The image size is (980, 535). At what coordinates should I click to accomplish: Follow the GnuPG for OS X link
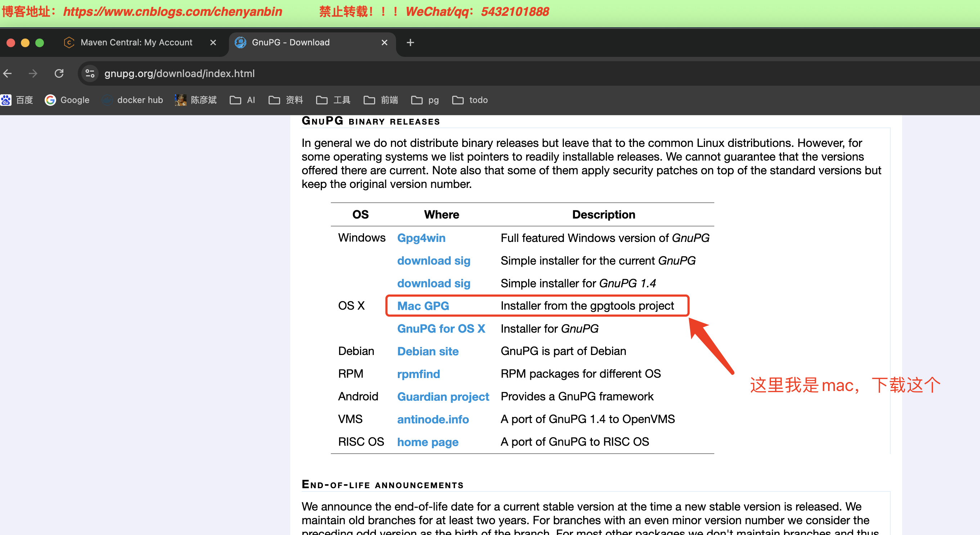pyautogui.click(x=441, y=329)
